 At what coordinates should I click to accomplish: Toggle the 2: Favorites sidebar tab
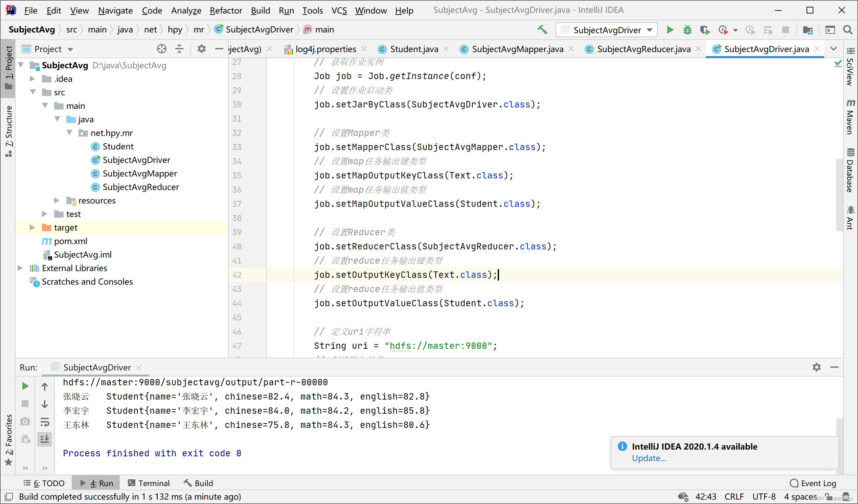coord(8,440)
